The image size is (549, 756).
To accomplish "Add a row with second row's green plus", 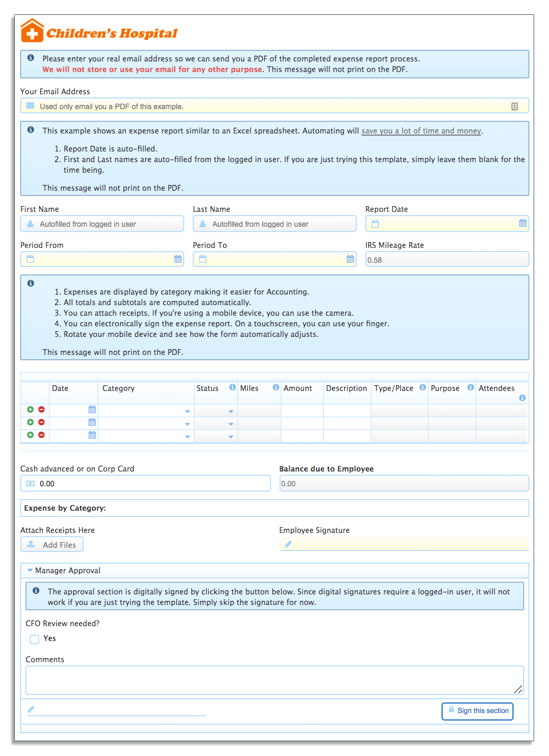I will [x=30, y=422].
